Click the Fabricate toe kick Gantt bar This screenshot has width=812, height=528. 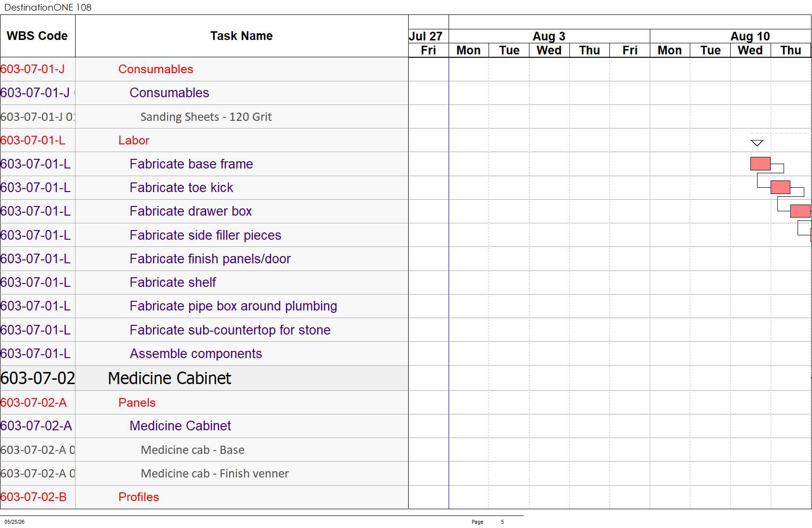pos(780,187)
